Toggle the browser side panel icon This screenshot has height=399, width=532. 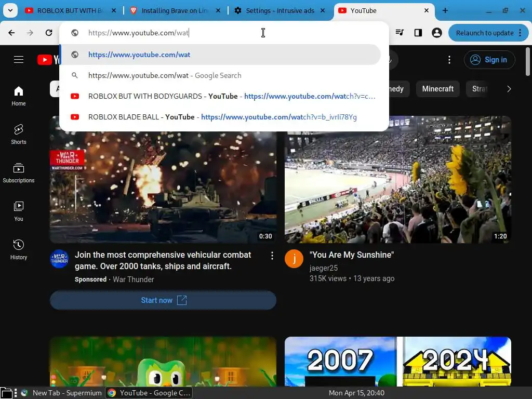(x=418, y=33)
